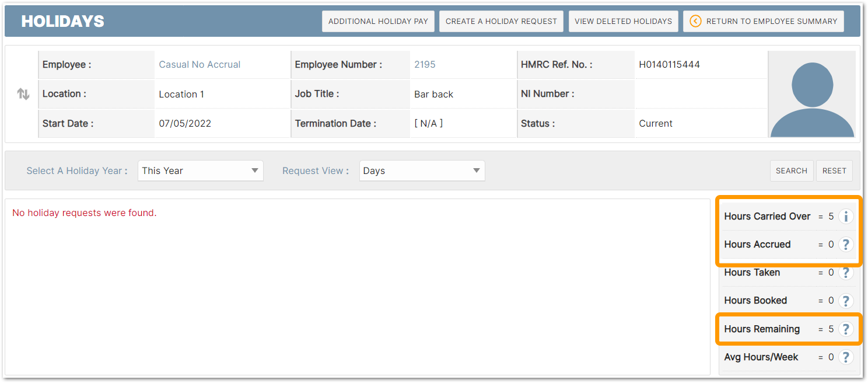This screenshot has width=868, height=383.
Task: Click the Reset button
Action: [x=834, y=171]
